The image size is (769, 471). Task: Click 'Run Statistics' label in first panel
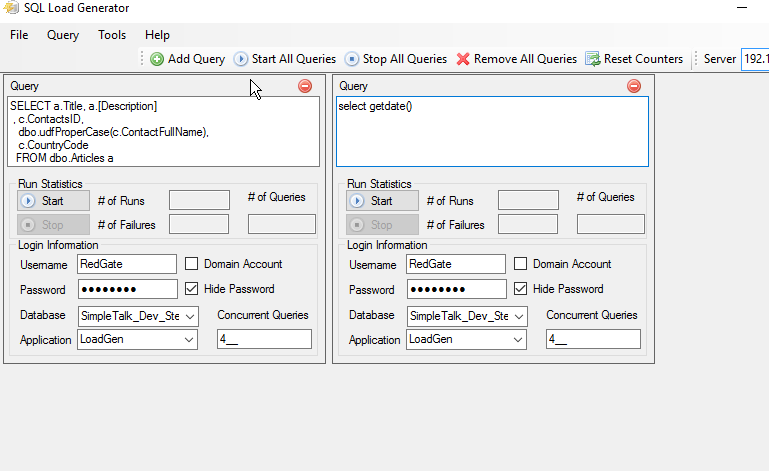tap(50, 184)
